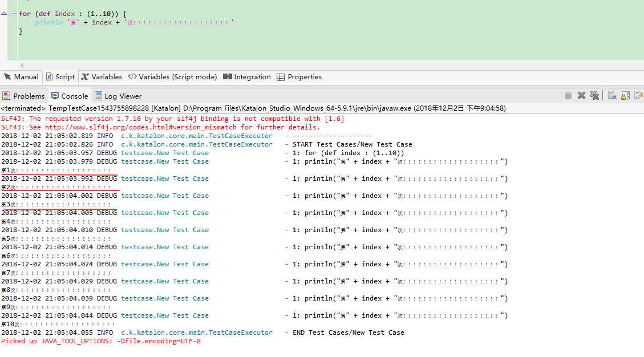644x357 pixels.
Task: Click the Log Viewer icon
Action: pyautogui.click(x=99, y=96)
